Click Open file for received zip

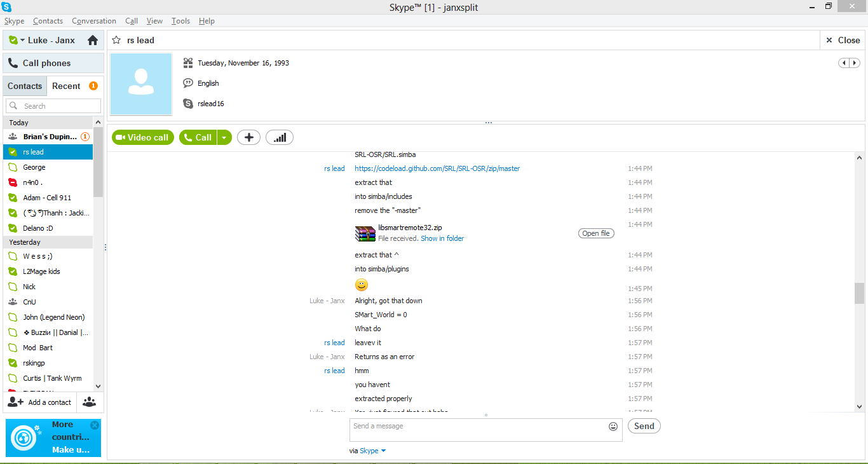596,233
